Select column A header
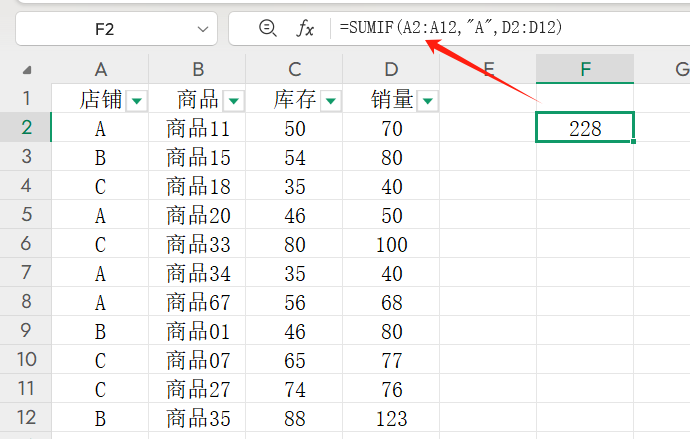The image size is (690, 439). click(x=100, y=69)
